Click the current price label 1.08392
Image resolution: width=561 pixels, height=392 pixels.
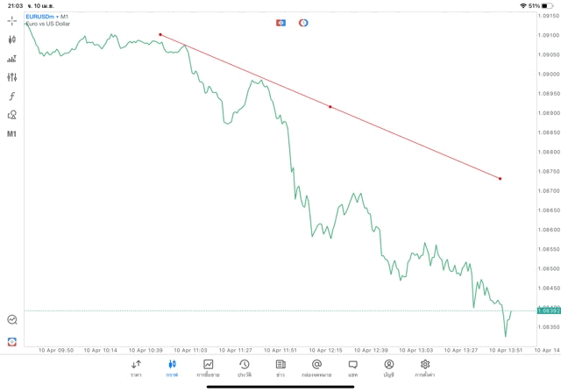[x=548, y=310]
